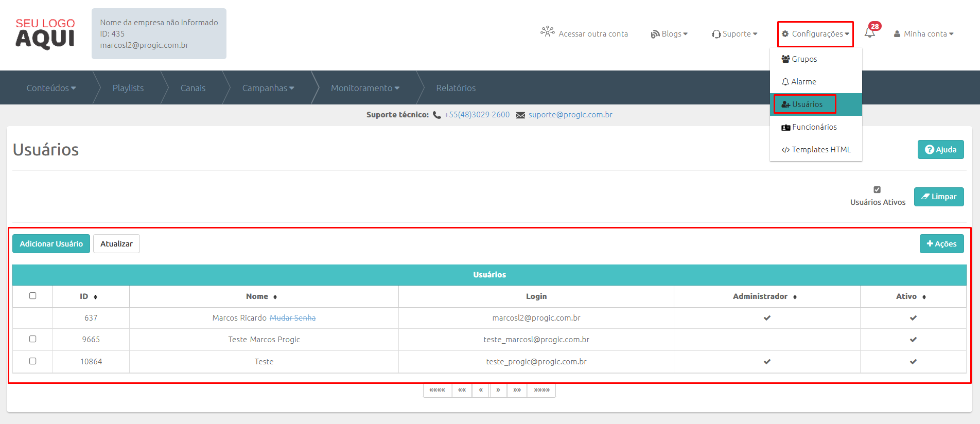Click the Configurações gear icon

(x=785, y=34)
